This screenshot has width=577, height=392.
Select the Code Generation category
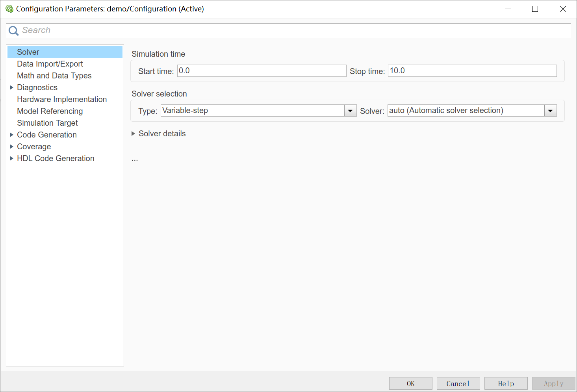[47, 135]
